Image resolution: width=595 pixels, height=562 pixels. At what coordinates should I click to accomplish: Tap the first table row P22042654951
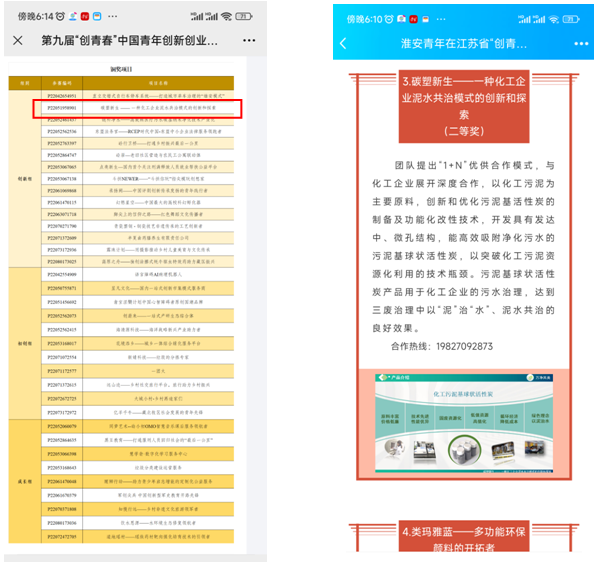click(137, 96)
